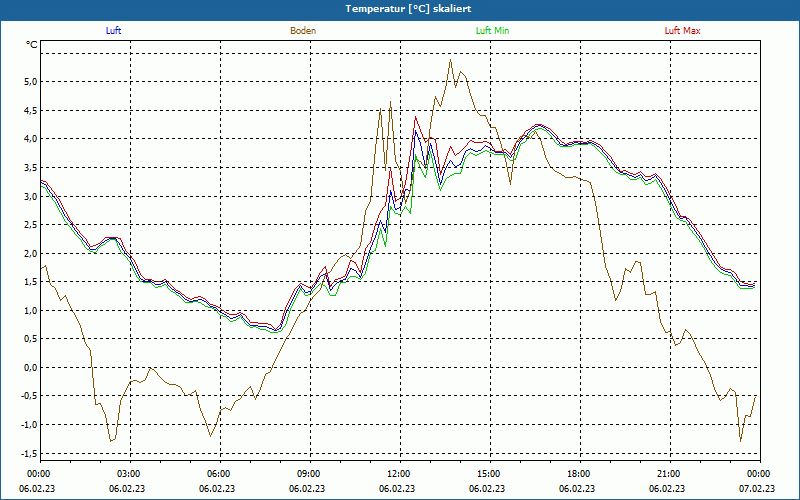This screenshot has width=800, height=500.
Task: Click the 4,0 y-axis value
Action: (x=30, y=139)
